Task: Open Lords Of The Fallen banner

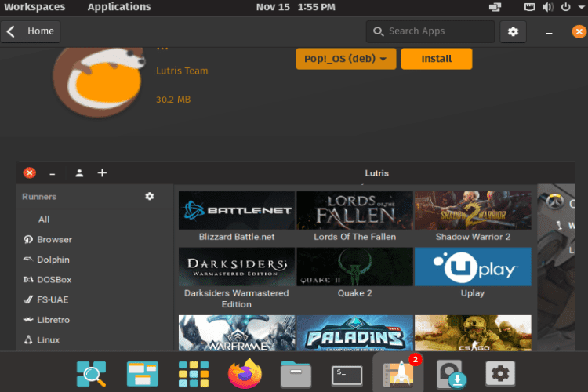Action: pos(354,210)
